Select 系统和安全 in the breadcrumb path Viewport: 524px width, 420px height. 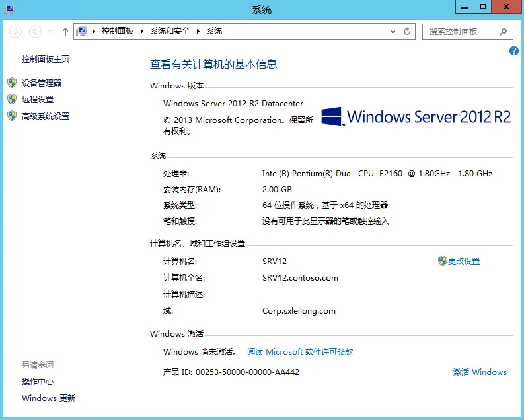169,31
